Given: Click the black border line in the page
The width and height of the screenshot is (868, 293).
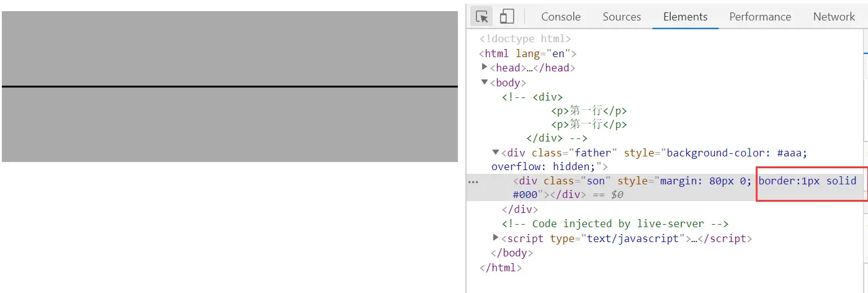Looking at the screenshot, I should [x=230, y=86].
